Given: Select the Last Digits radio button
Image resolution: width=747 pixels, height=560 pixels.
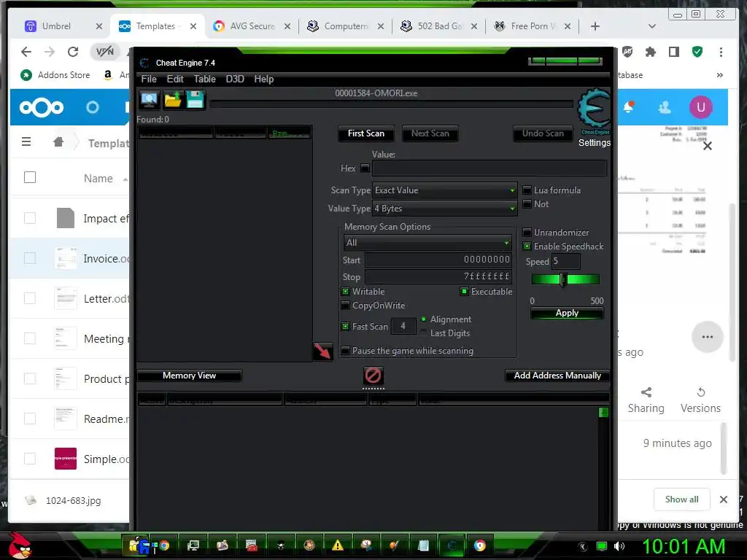Looking at the screenshot, I should pyautogui.click(x=424, y=332).
